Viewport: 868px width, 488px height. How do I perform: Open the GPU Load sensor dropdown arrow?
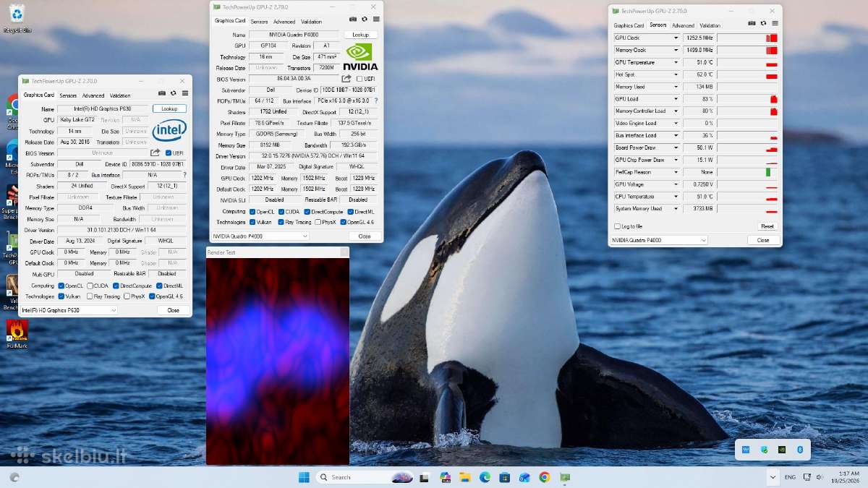[676, 99]
